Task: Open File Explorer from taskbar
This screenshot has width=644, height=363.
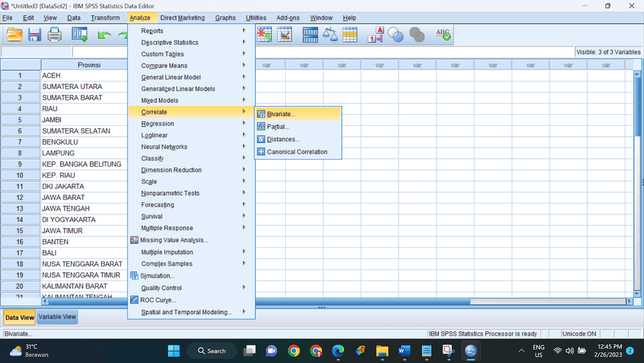Action: coord(382,350)
